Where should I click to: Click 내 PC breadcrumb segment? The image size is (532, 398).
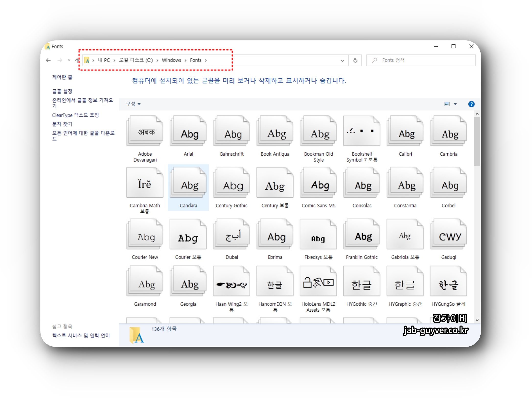pyautogui.click(x=104, y=60)
